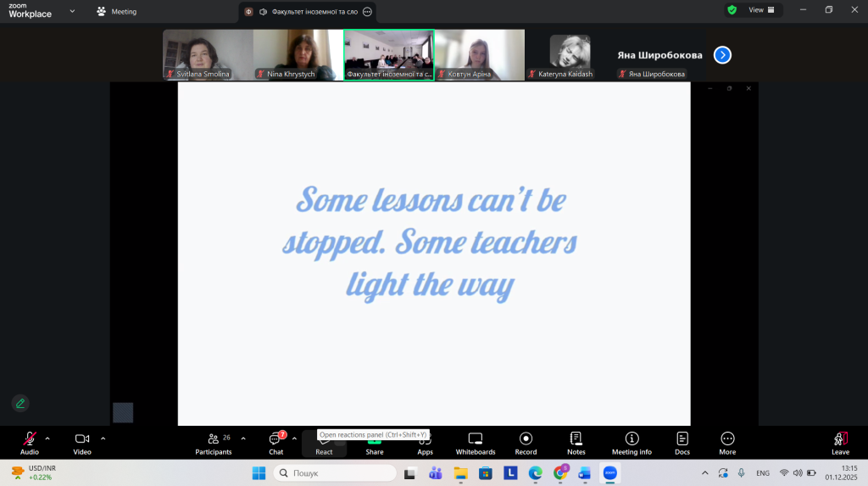Start recording with the Record icon

(526, 443)
